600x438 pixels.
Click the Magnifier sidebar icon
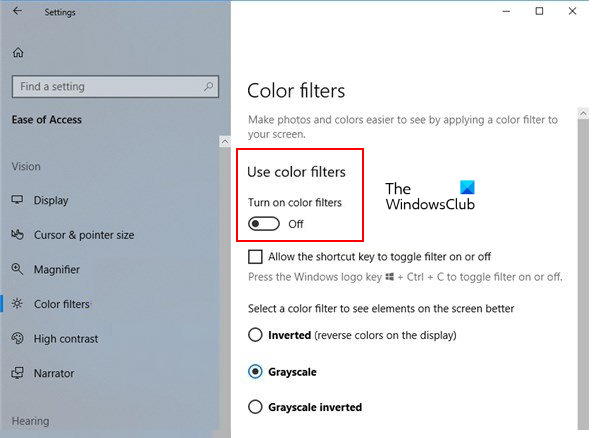coord(17,269)
